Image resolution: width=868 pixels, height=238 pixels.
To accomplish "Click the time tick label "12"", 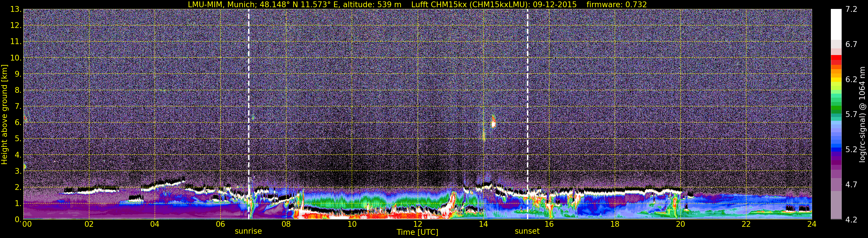I will pos(417,224).
